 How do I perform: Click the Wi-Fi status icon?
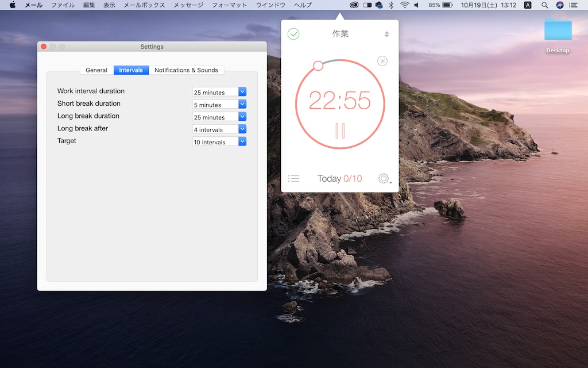click(405, 5)
